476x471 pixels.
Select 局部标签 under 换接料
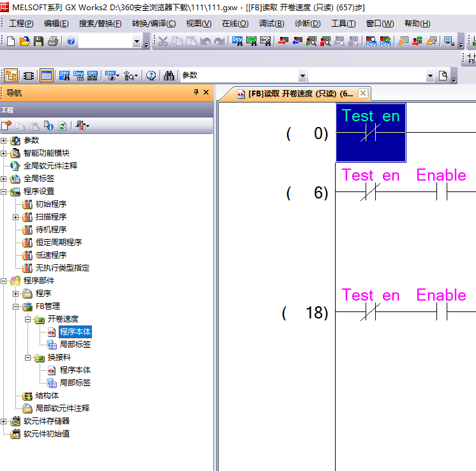pyautogui.click(x=75, y=383)
